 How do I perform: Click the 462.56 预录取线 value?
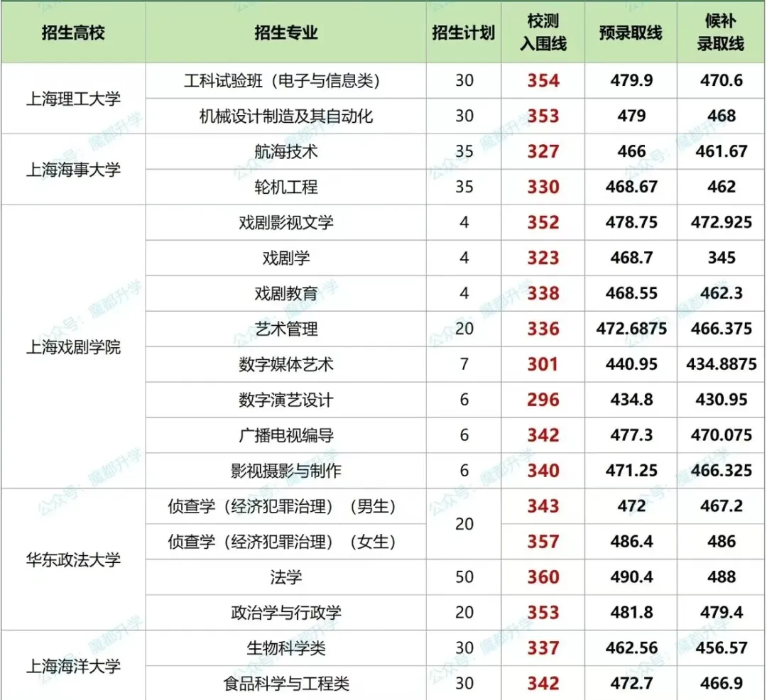[x=631, y=648]
